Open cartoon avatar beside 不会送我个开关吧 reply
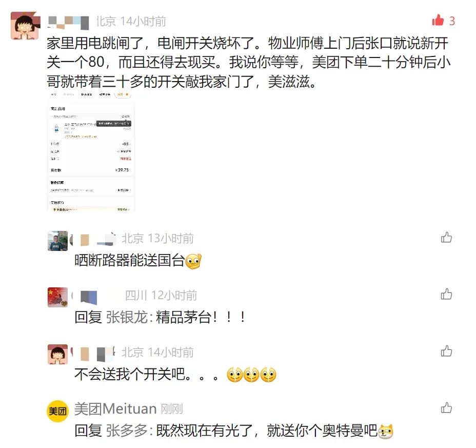This screenshot has height=448, width=476. [57, 354]
